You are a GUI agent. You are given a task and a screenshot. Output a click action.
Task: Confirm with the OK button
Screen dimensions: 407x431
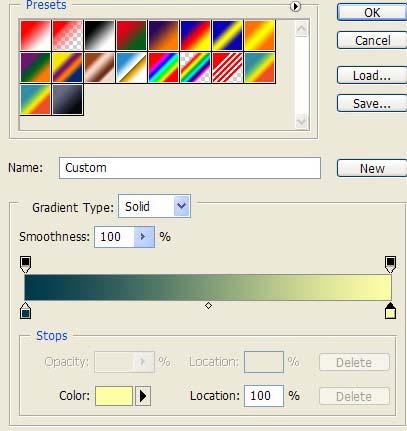click(372, 13)
